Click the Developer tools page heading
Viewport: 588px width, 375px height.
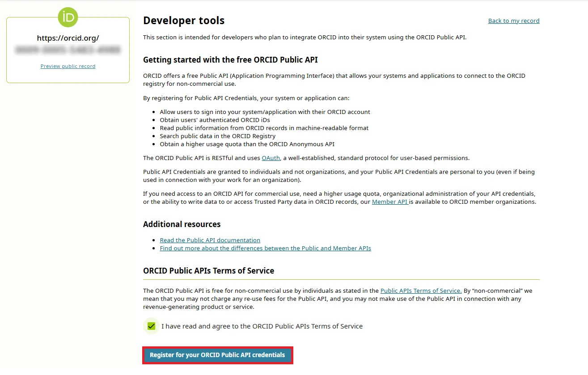point(183,20)
